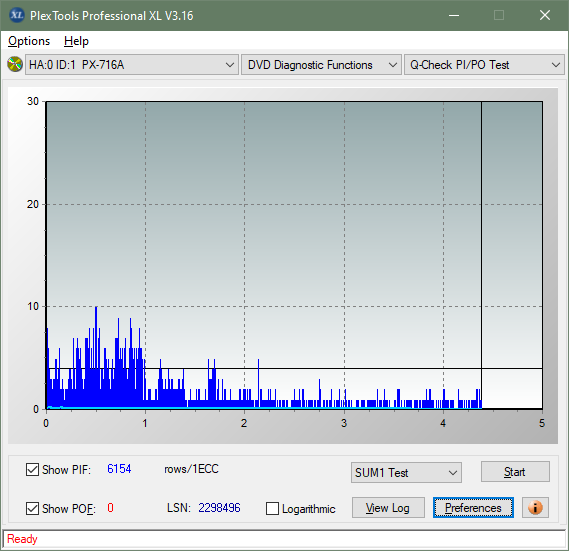Open the View Log button

click(388, 507)
